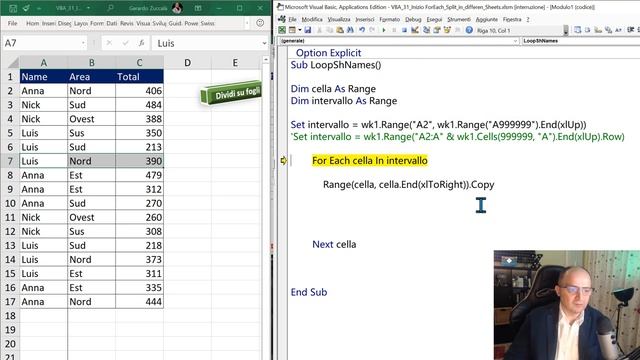Switch to the Power ribbon tab
Screen dimensions: 640x360
[x=191, y=23]
